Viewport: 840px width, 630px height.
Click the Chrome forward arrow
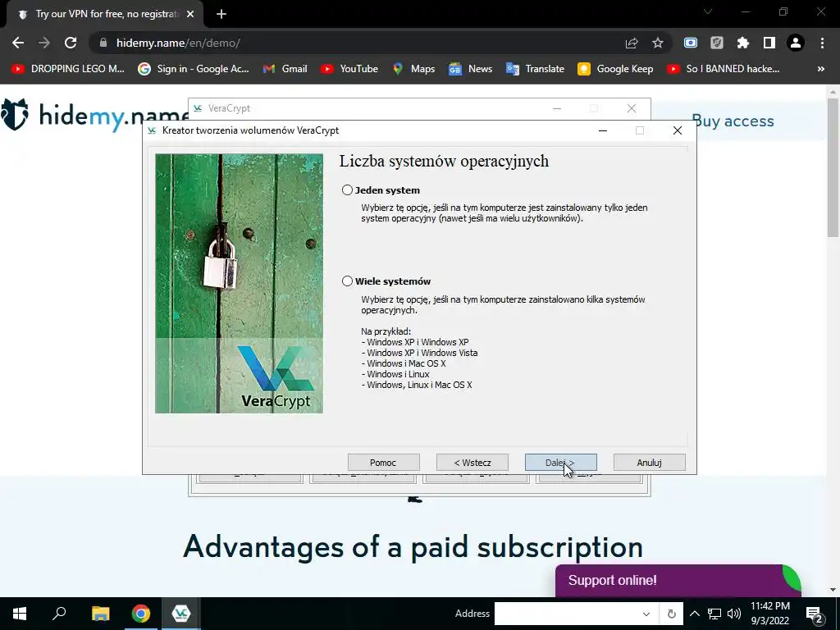point(44,43)
